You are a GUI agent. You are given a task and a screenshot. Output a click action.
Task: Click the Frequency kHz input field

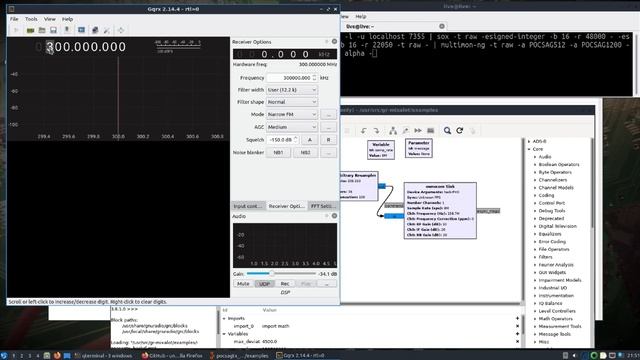[x=292, y=78]
